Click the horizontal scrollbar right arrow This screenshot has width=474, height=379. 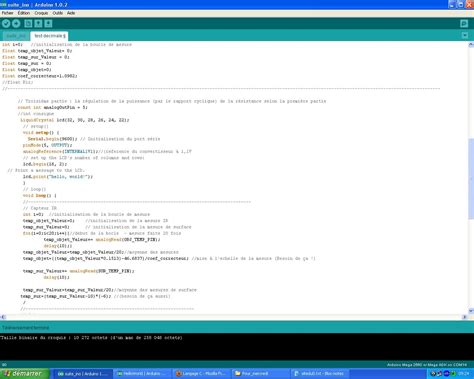point(465,317)
